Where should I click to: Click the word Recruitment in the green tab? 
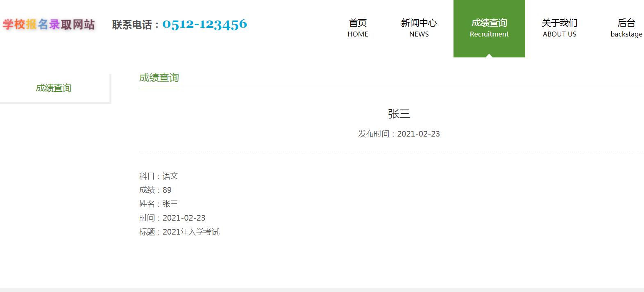489,34
